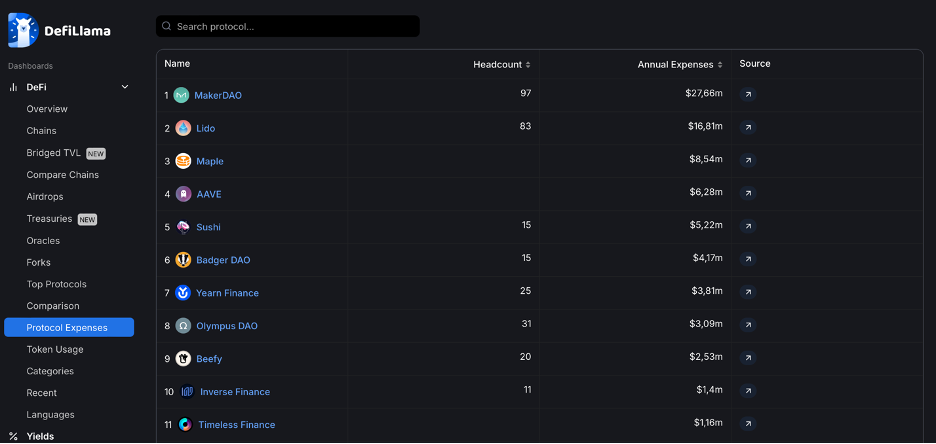Open the Badger DAO protocol link

[223, 260]
